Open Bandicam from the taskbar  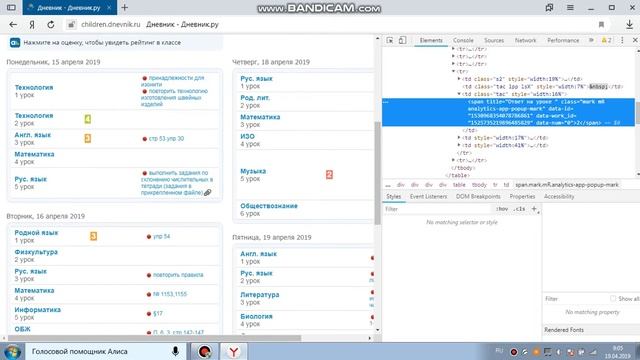tap(204, 351)
